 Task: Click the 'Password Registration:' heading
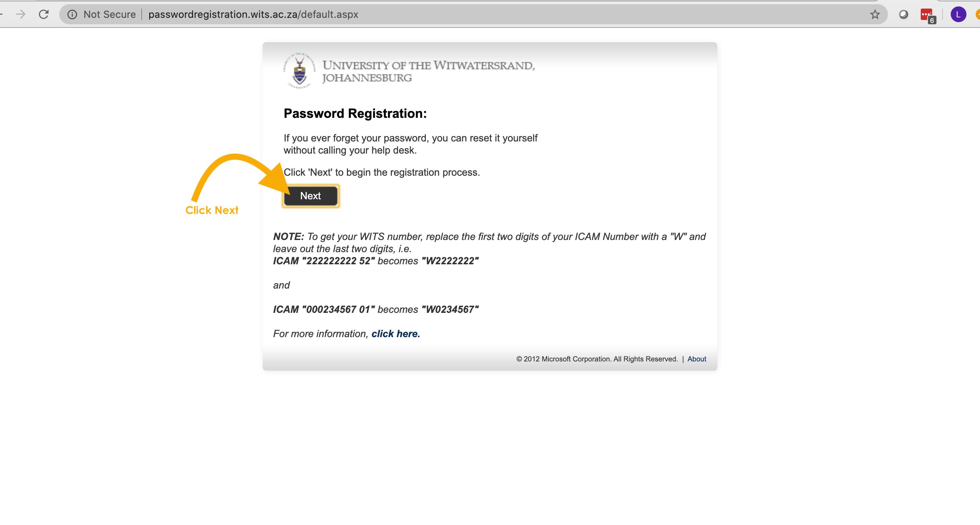click(x=355, y=114)
